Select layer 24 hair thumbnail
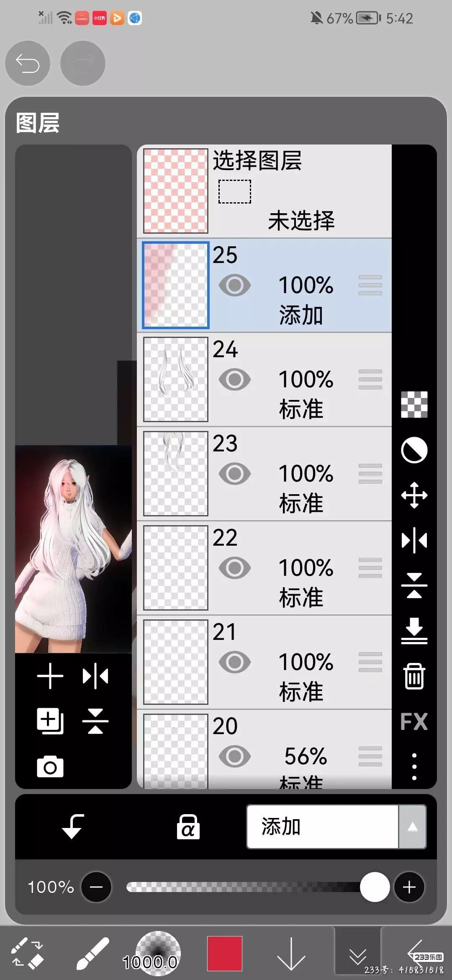Screen dimensions: 452x980 click(x=176, y=379)
